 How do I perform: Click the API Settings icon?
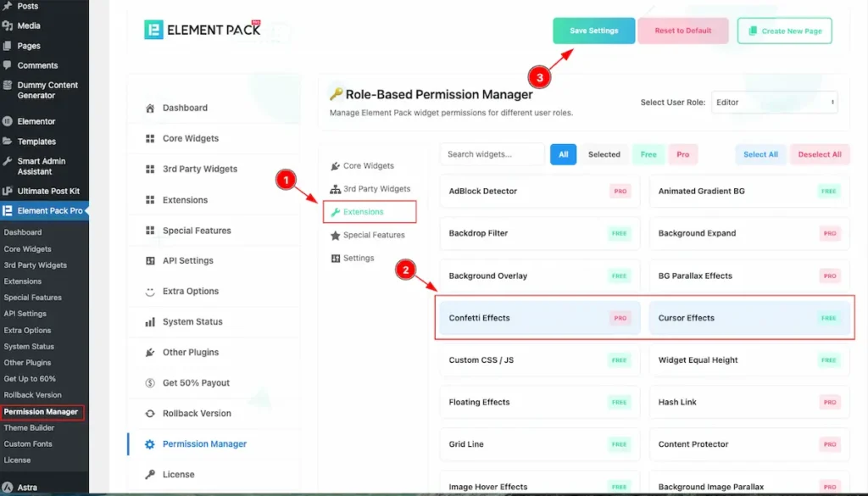[x=150, y=261]
